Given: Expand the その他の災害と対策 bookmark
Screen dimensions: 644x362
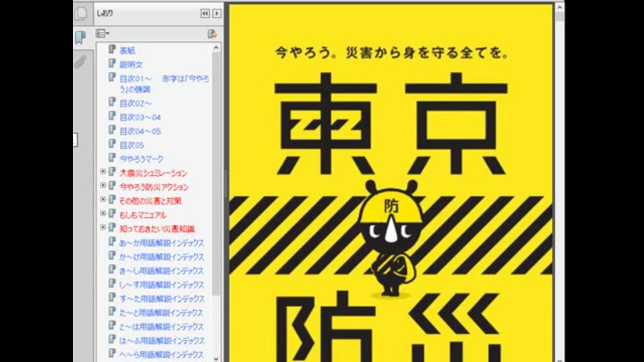Looking at the screenshot, I should pos(103,199).
